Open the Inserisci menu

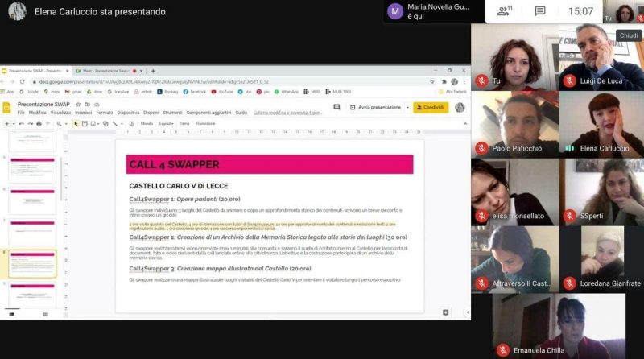click(x=84, y=113)
